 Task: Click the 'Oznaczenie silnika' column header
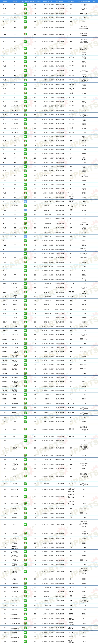coord(84,1)
